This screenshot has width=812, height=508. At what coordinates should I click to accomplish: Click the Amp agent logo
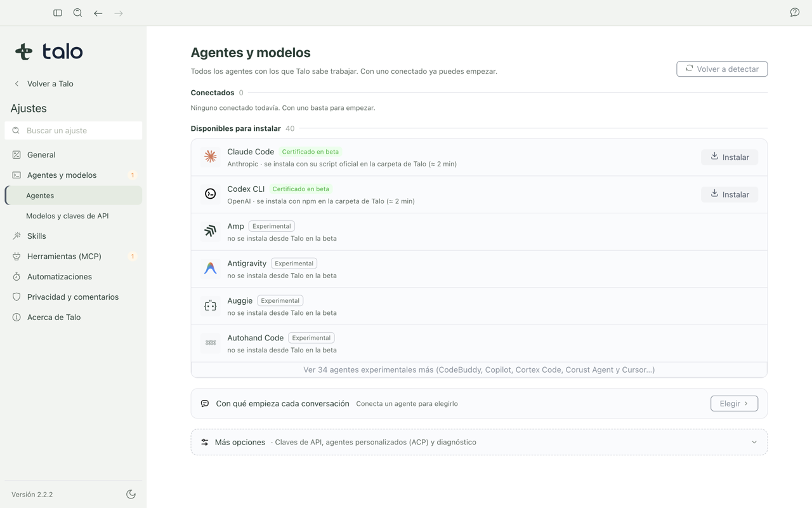[211, 231]
